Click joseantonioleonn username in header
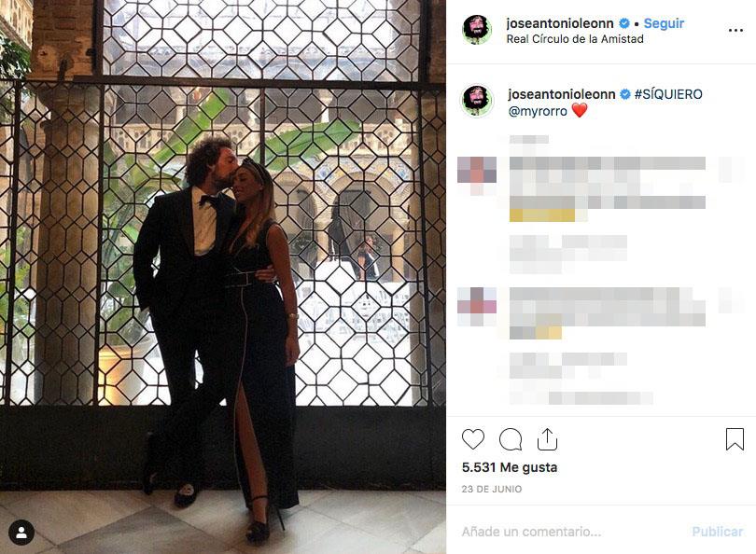The width and height of the screenshot is (756, 554). click(x=560, y=23)
